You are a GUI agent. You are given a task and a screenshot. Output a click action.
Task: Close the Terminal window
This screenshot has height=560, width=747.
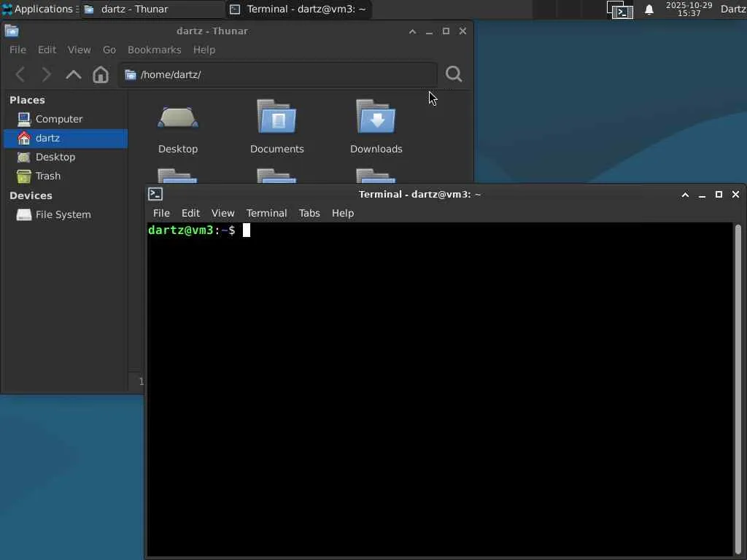735,194
